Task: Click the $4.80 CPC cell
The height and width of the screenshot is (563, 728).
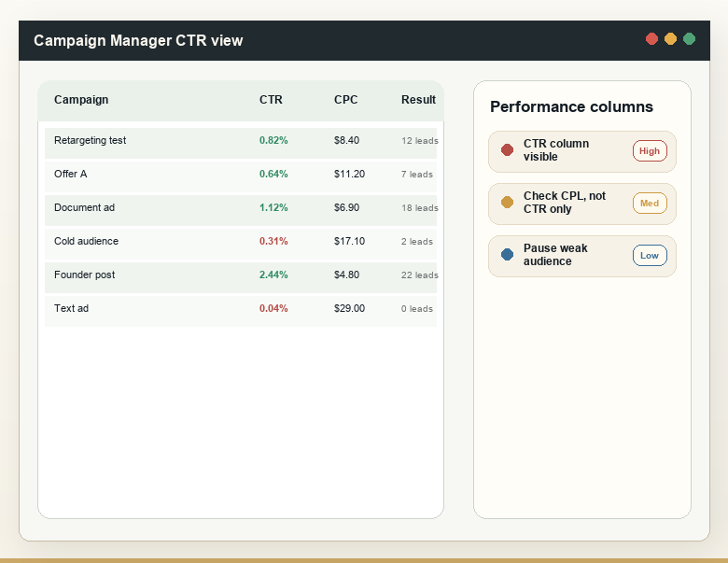Action: (x=346, y=274)
